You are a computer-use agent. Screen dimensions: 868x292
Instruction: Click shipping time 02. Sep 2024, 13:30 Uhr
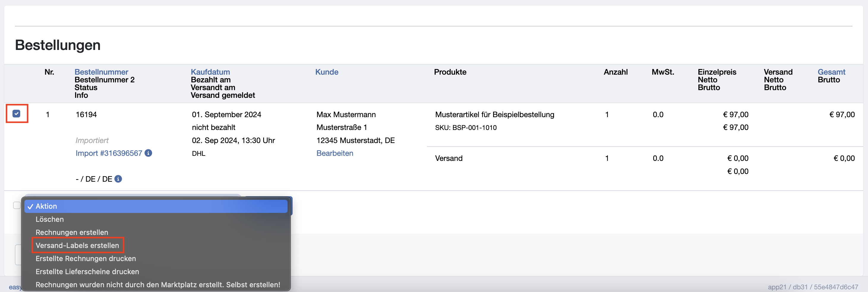pyautogui.click(x=233, y=140)
